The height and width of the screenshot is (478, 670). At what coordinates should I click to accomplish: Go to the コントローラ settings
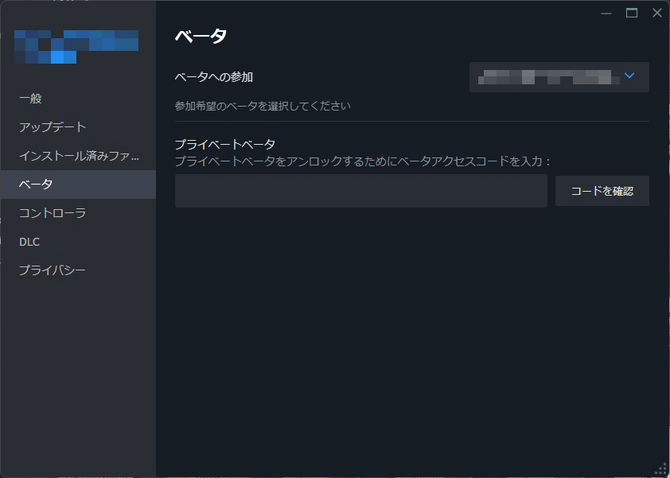[x=53, y=213]
